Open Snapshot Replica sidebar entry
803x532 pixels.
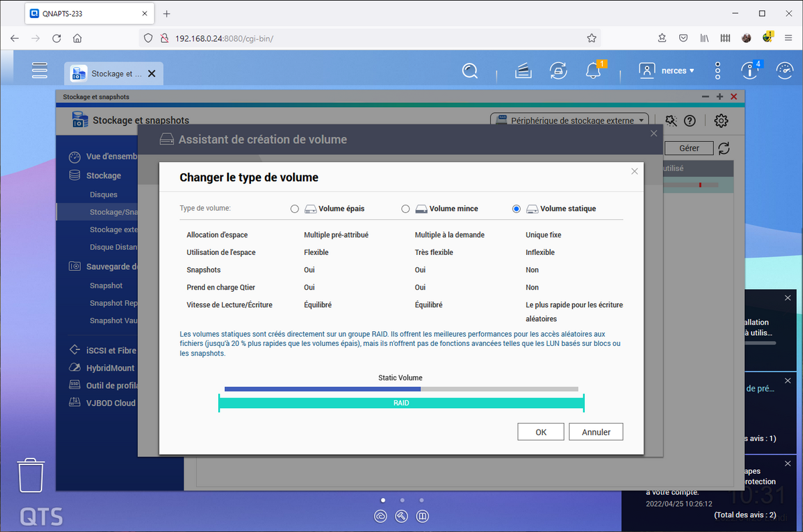click(113, 303)
